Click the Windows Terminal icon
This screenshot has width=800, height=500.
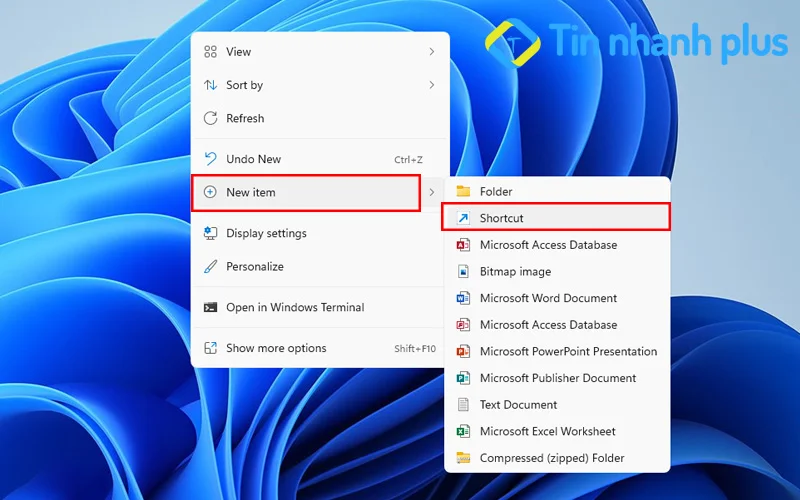click(x=210, y=307)
